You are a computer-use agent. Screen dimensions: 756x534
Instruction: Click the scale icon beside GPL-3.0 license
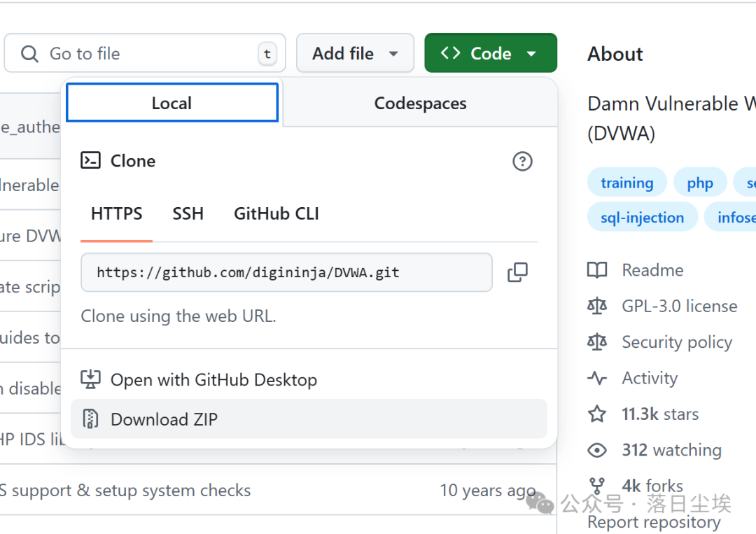(597, 306)
